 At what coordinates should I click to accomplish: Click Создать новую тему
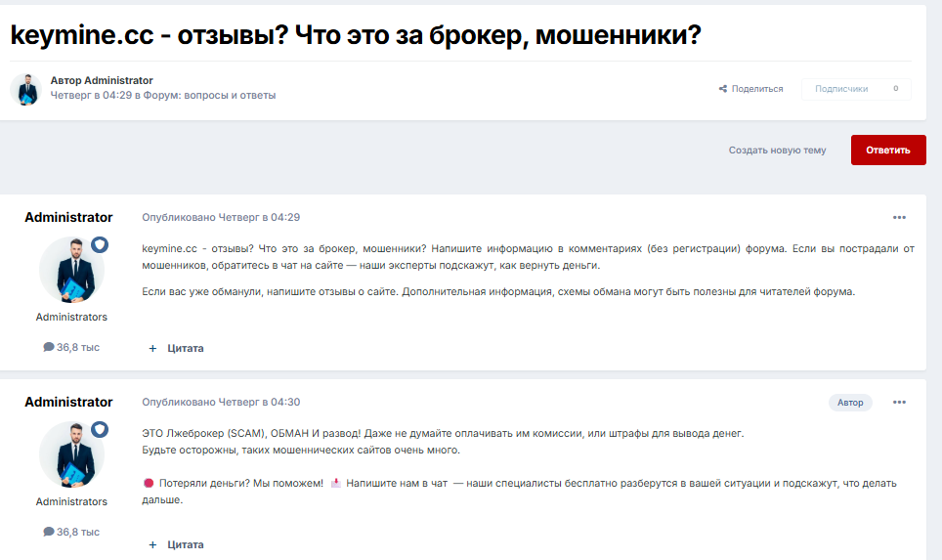(x=777, y=151)
